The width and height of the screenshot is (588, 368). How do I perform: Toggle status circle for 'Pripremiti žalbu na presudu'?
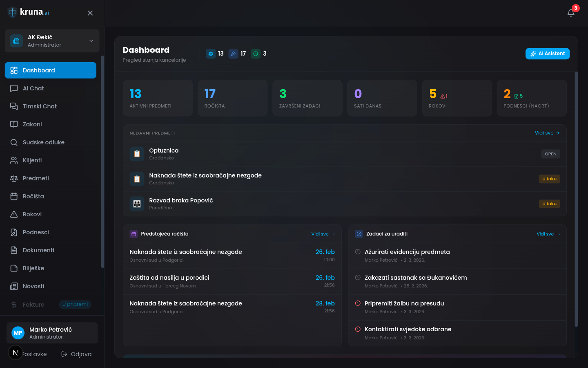[x=358, y=303]
